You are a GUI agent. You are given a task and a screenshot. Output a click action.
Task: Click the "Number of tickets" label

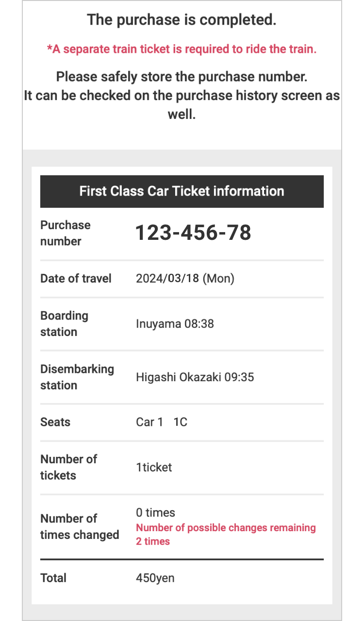(x=68, y=467)
